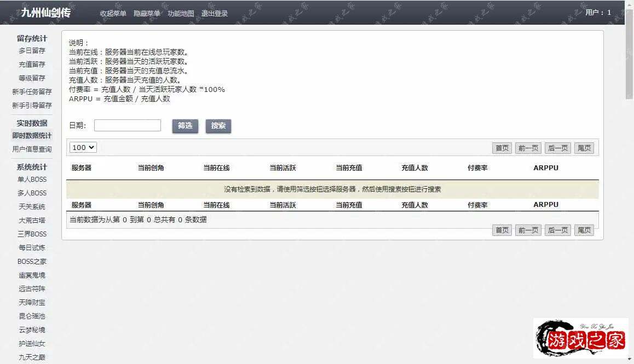Open the 100 rows-per-page dropdown
Screen dimensions: 634x364
(83, 148)
